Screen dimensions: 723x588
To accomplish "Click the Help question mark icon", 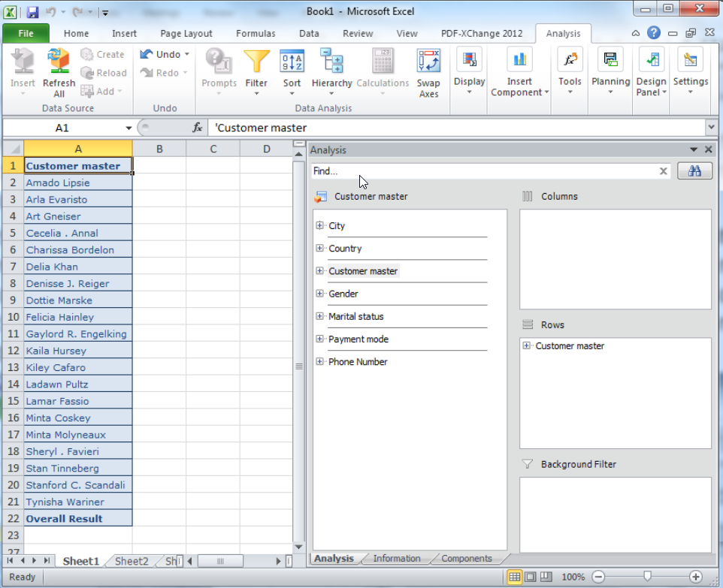I will [653, 33].
